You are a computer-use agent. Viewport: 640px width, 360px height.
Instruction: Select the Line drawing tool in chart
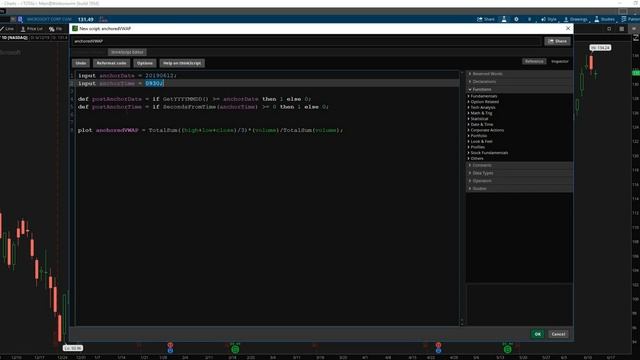coord(7,29)
